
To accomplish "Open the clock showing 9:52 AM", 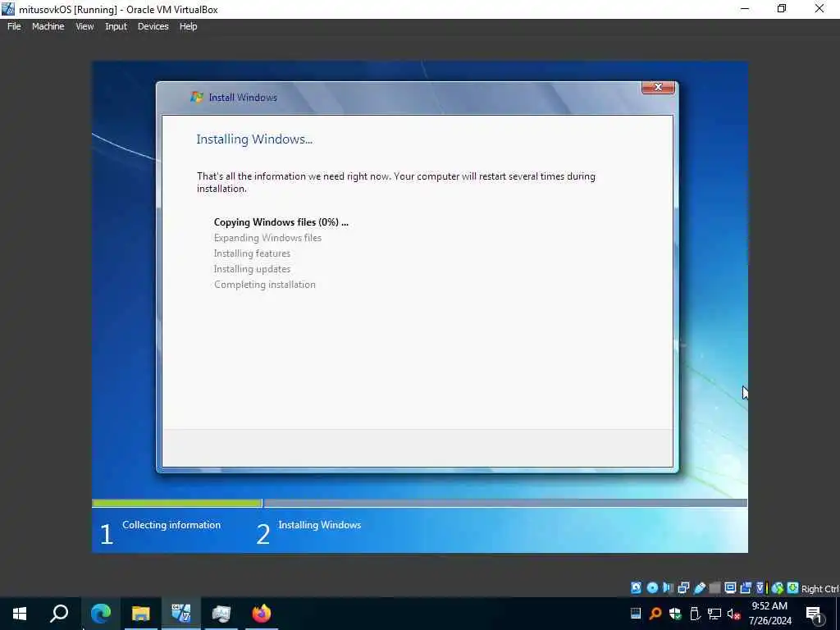I will (769, 614).
